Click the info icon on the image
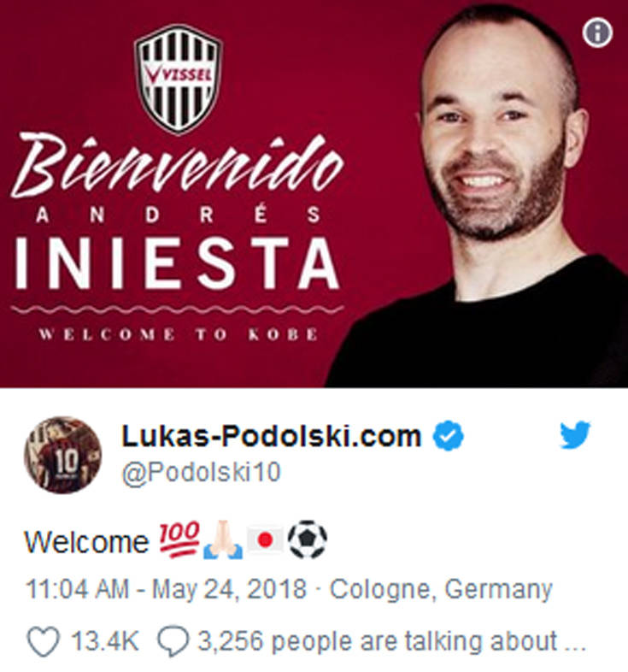The width and height of the screenshot is (628, 672). point(597,32)
